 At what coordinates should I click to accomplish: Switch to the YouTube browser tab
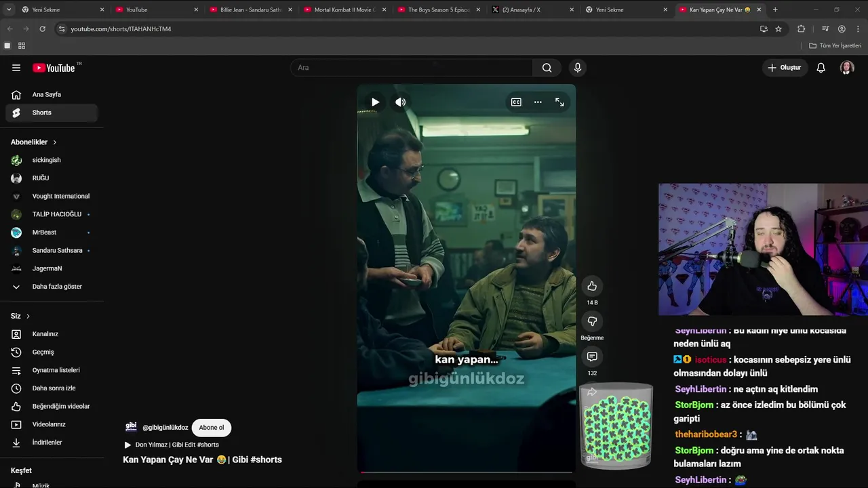click(156, 9)
